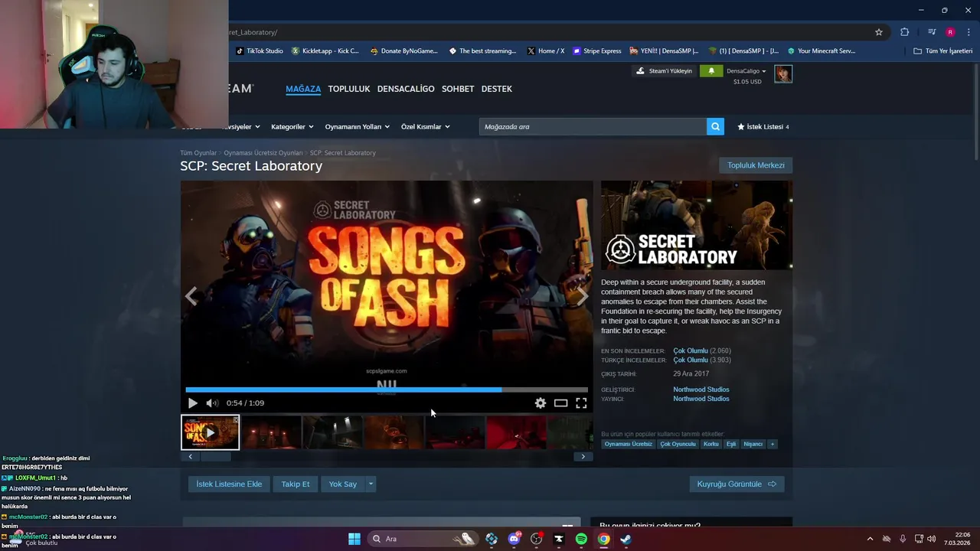Open the dropdown arrow next to Yok Say
Image resolution: width=980 pixels, height=551 pixels.
coord(371,484)
